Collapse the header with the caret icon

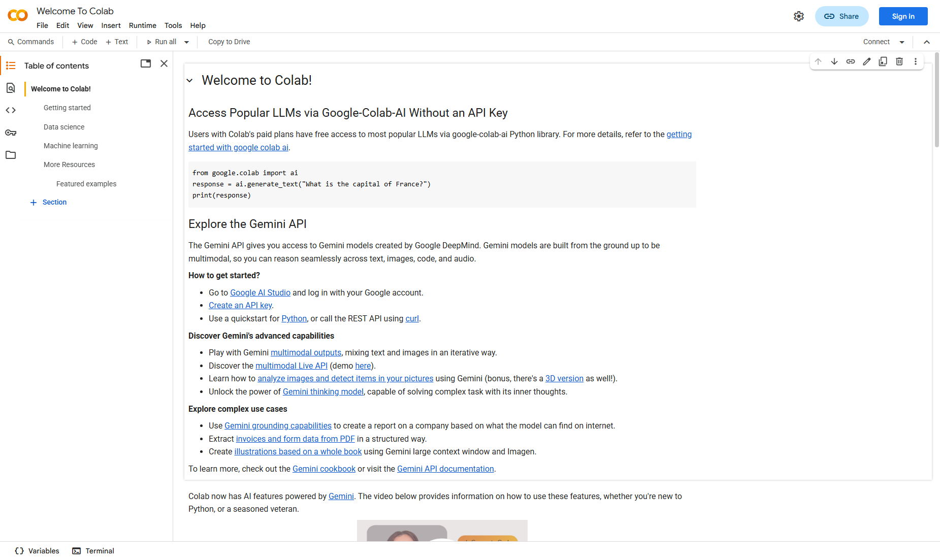(x=927, y=42)
